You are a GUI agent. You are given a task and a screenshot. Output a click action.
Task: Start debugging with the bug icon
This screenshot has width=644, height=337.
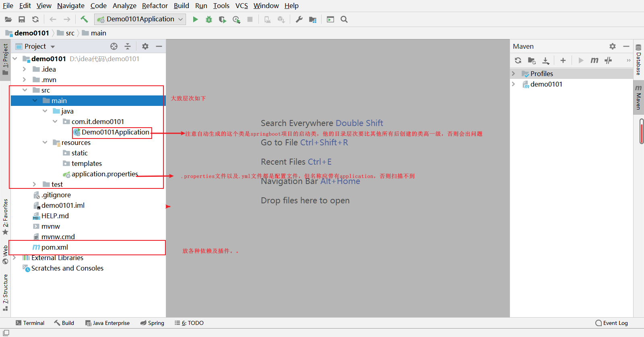click(x=209, y=19)
